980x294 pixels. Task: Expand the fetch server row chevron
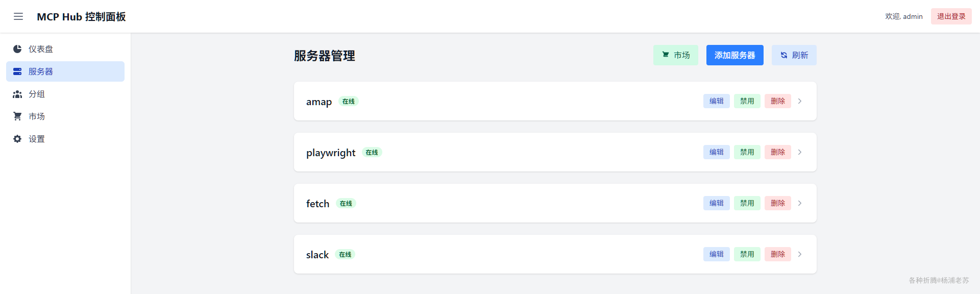(800, 203)
